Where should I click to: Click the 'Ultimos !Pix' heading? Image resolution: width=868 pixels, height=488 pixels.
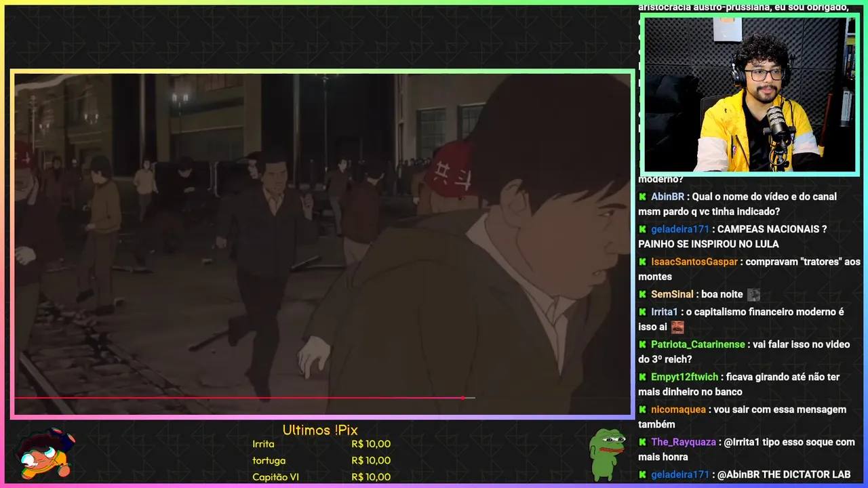point(320,430)
